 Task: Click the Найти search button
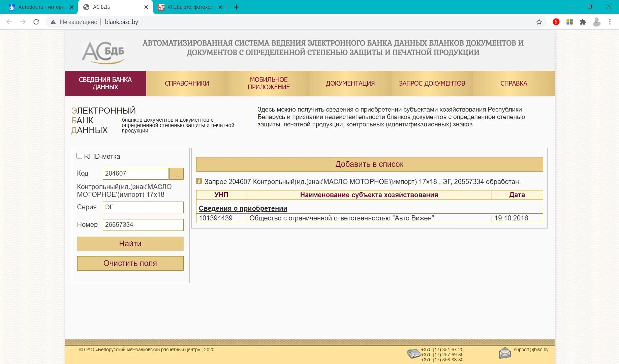[x=130, y=244]
